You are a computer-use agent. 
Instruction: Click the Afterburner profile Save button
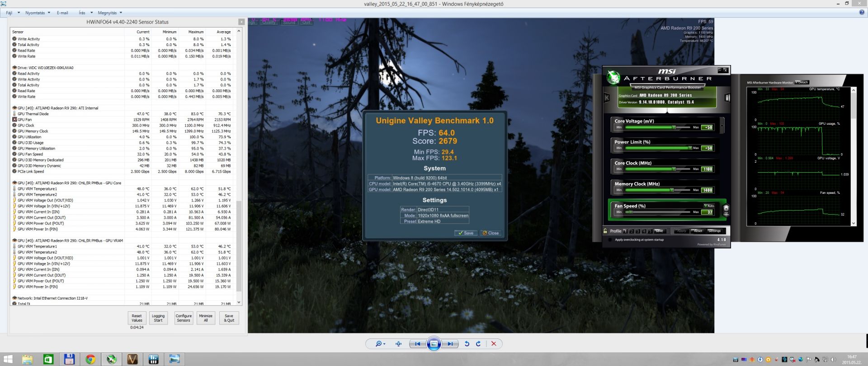pyautogui.click(x=659, y=231)
